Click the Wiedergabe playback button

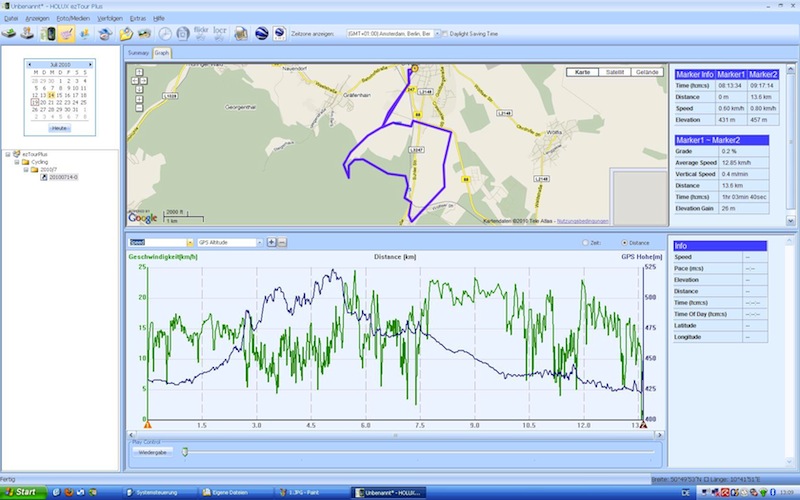(x=152, y=452)
